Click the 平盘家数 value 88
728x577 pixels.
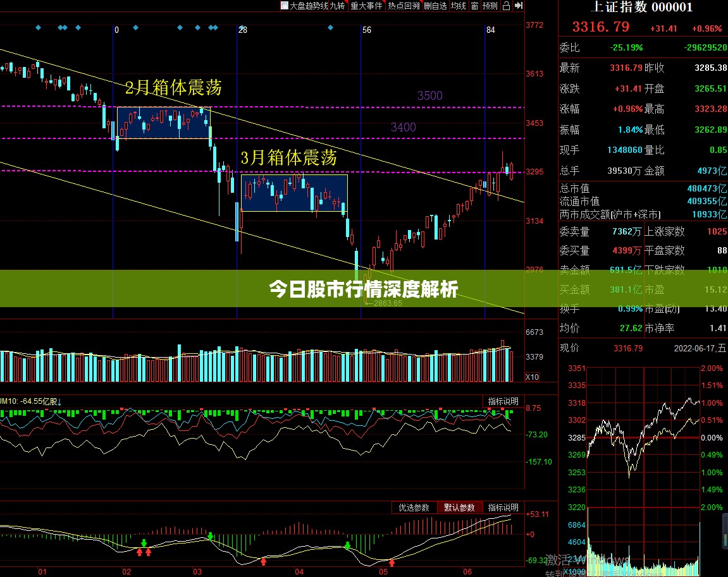(x=722, y=251)
